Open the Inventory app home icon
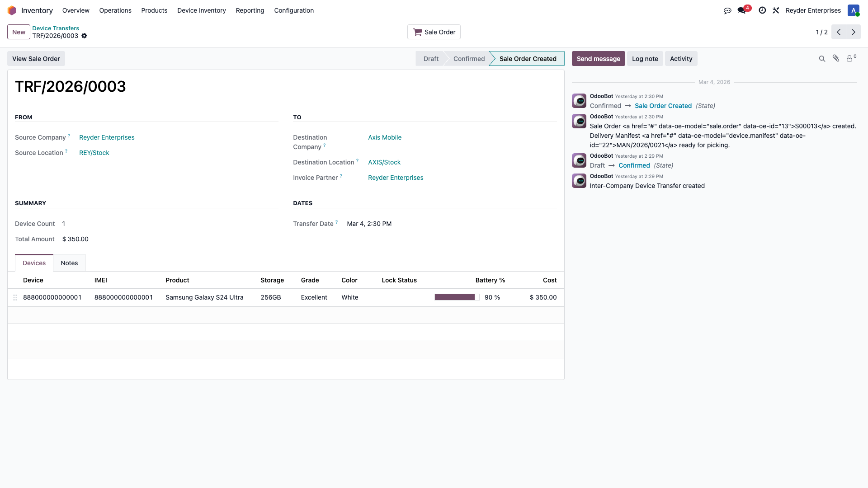This screenshot has width=868, height=488. pyautogui.click(x=12, y=10)
